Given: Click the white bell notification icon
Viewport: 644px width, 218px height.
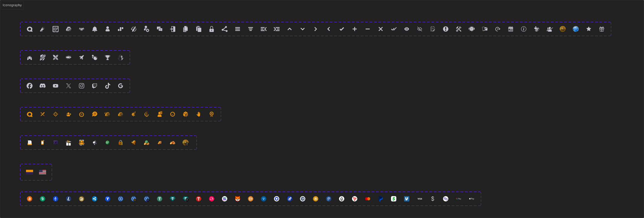Looking at the screenshot, I should (95, 29).
